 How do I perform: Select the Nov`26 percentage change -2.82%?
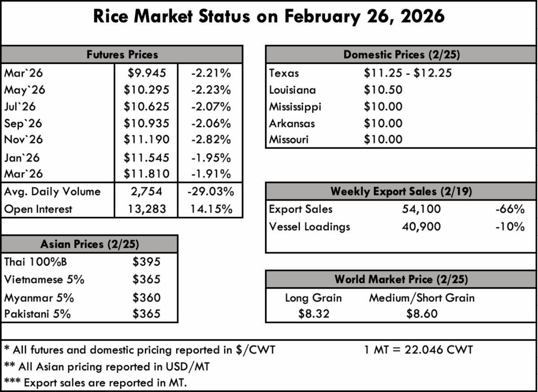click(210, 140)
